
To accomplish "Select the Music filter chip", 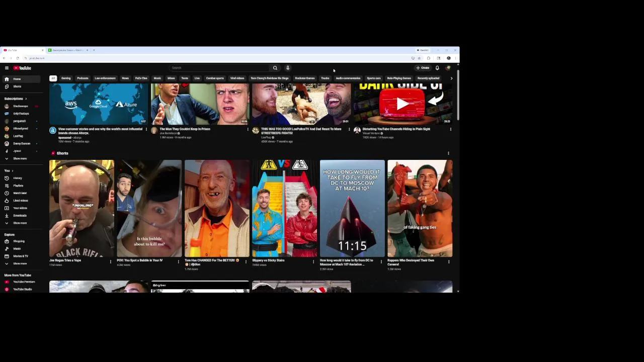I will point(157,78).
